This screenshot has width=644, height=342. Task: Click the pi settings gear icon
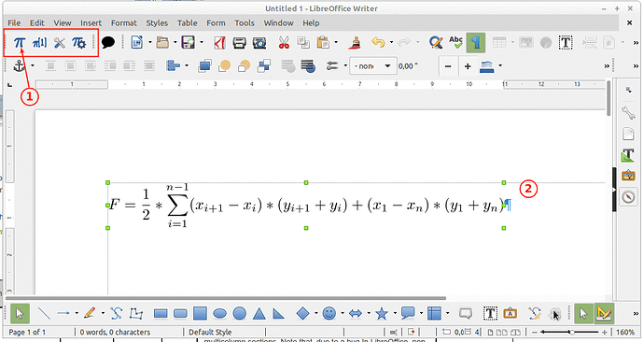coord(78,42)
